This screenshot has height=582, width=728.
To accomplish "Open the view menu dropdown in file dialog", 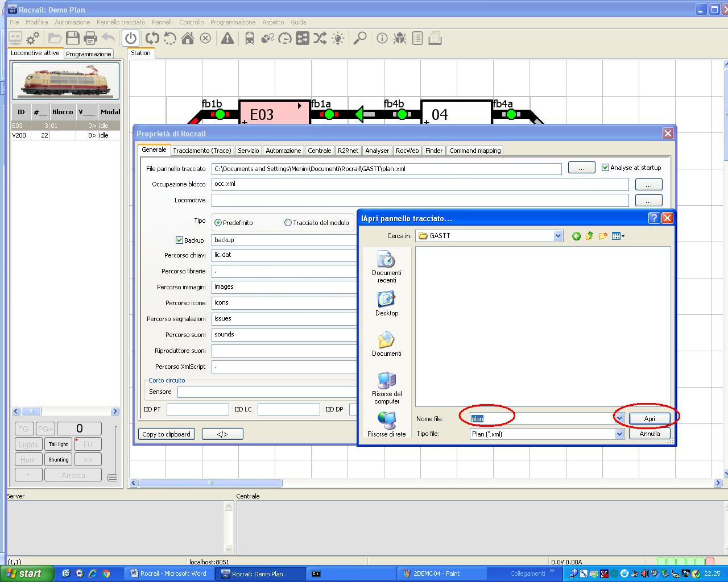I will (x=618, y=236).
